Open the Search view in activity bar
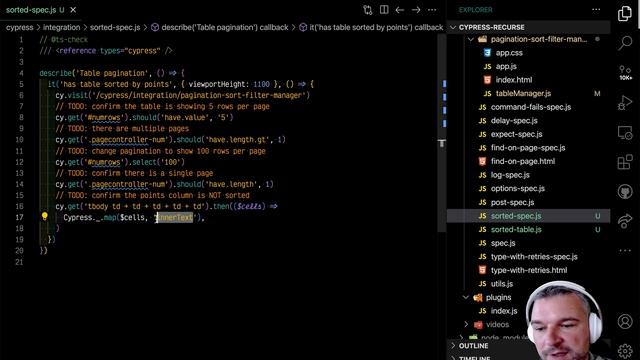The width and height of the screenshot is (640, 360). 625,42
